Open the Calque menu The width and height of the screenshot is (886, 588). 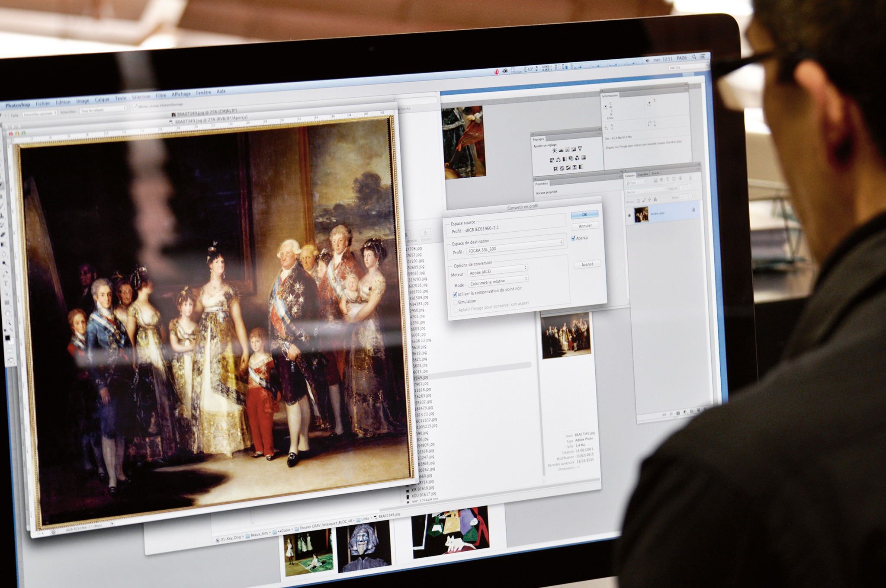tap(102, 99)
